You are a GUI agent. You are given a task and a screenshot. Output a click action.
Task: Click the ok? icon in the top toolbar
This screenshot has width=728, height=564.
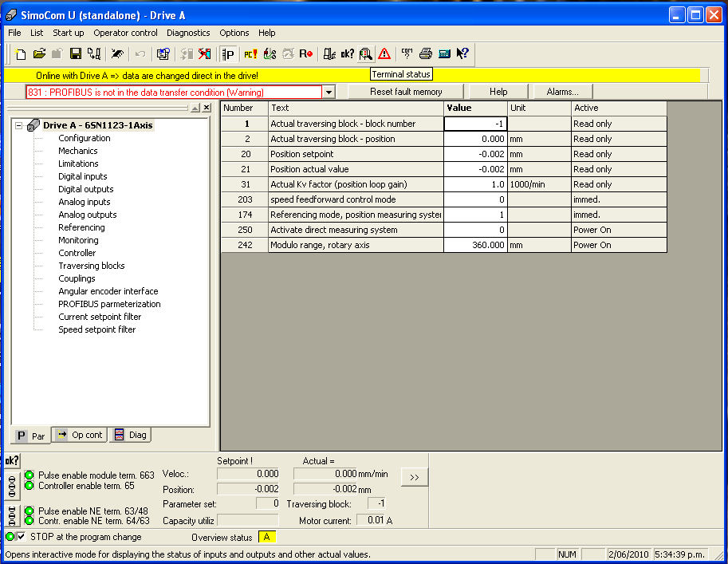[x=348, y=54]
